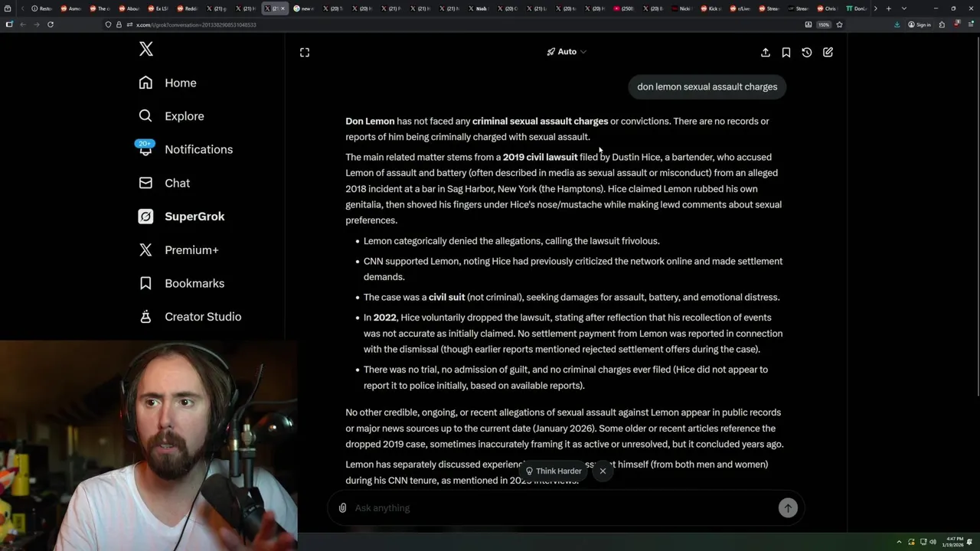Click the system tray network icon
The image size is (980, 551).
(x=923, y=542)
